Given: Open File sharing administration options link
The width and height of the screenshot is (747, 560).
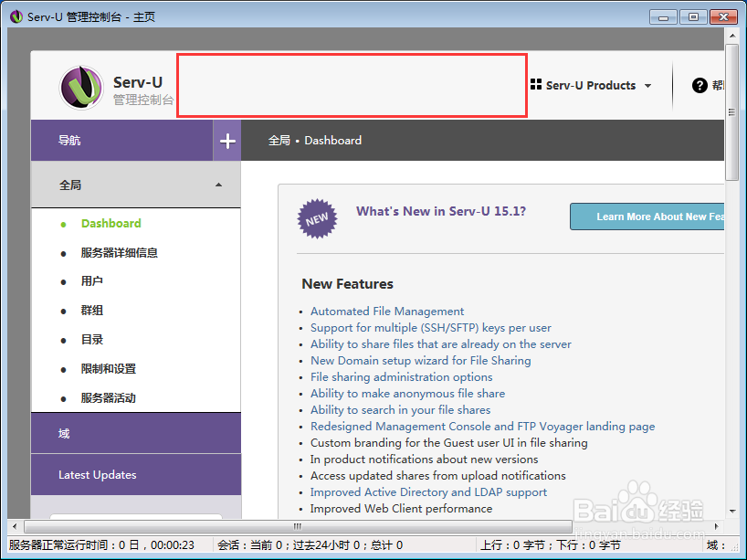Looking at the screenshot, I should point(402,377).
